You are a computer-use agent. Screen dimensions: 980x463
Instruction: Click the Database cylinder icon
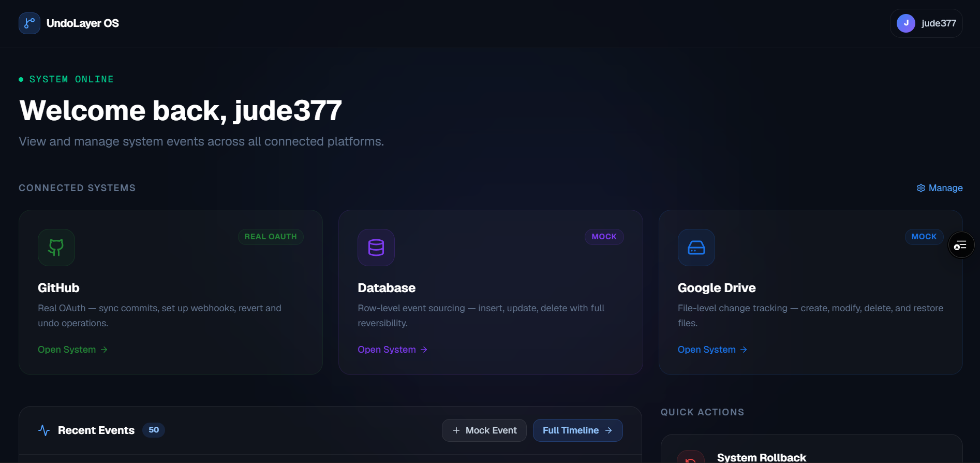(x=376, y=248)
